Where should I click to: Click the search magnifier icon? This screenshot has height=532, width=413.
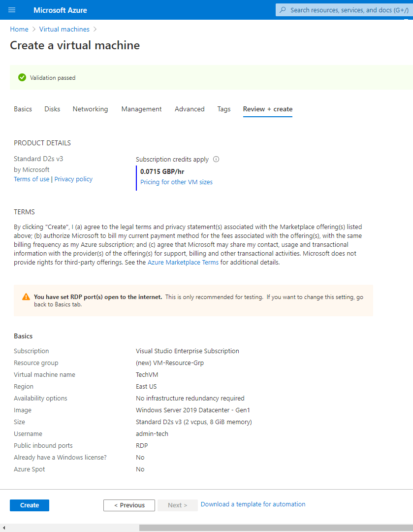pos(283,10)
